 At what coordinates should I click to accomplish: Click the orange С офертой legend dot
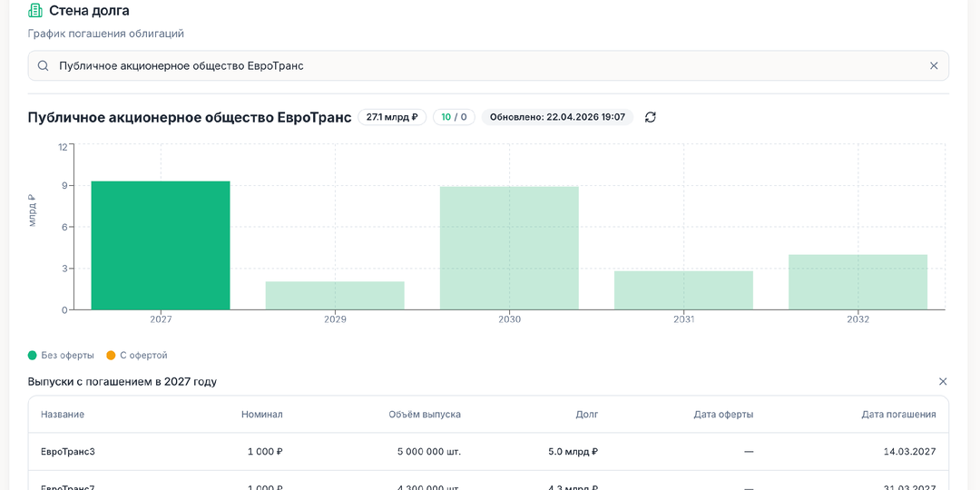[x=112, y=355]
